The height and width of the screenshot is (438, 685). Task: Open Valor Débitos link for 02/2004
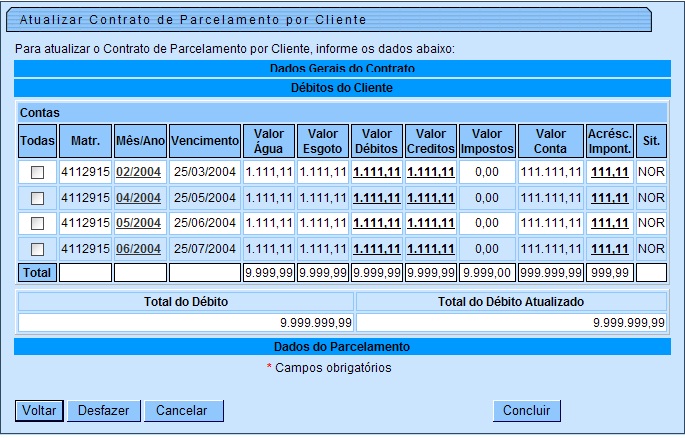(377, 172)
